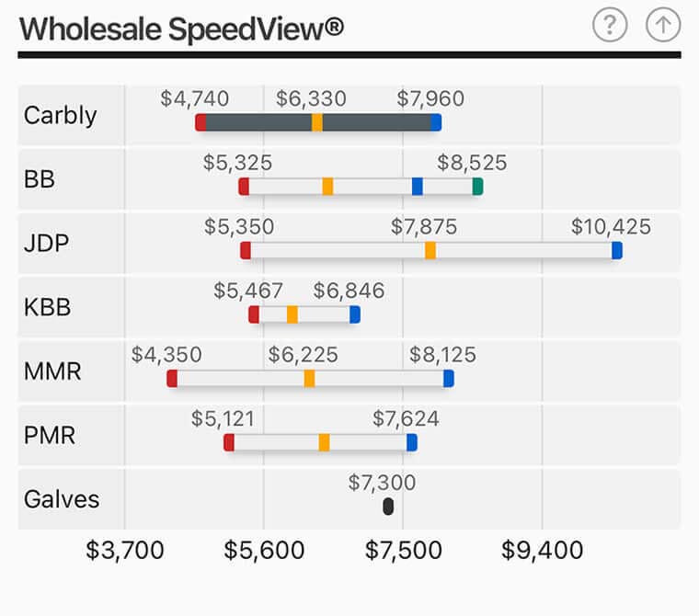Viewport: 699px width, 616px height.
Task: Click JDP's blue $10,425 marker
Action: pyautogui.click(x=617, y=250)
